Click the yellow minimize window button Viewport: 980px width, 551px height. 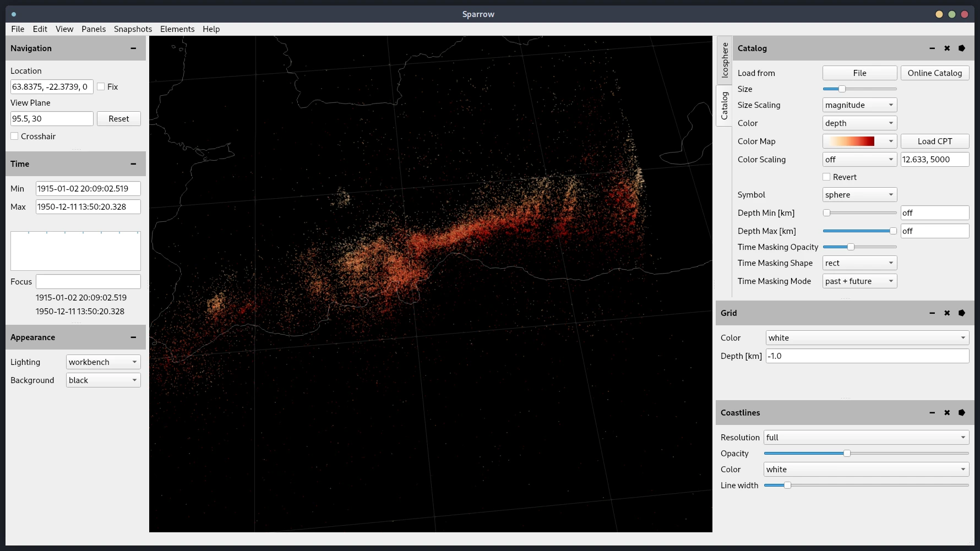tap(939, 14)
